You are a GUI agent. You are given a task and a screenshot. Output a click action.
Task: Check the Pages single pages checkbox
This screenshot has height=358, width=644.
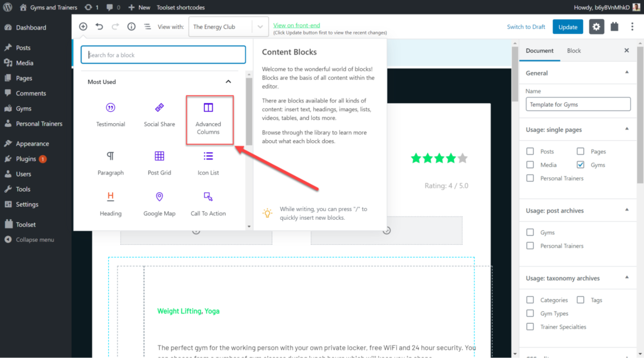pos(580,151)
